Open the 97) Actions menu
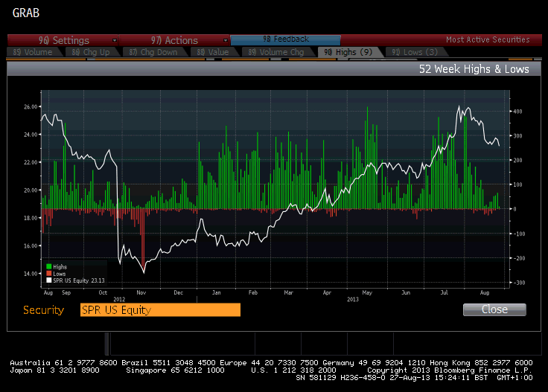 coord(174,40)
